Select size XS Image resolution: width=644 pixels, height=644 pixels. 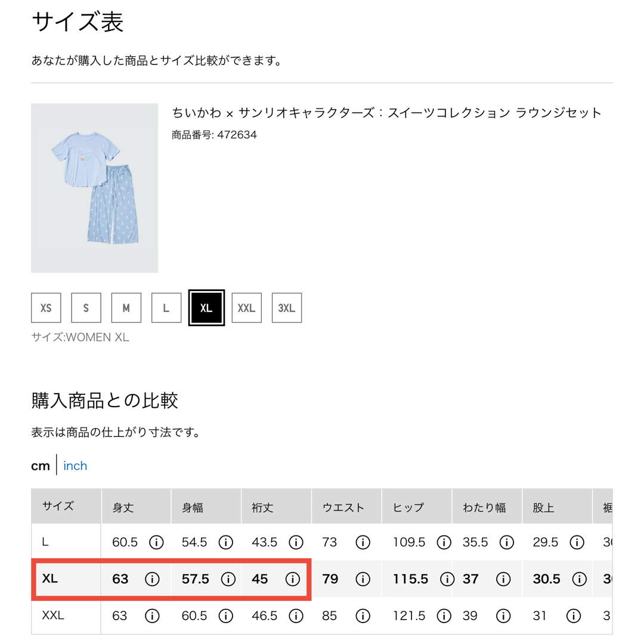click(x=46, y=308)
